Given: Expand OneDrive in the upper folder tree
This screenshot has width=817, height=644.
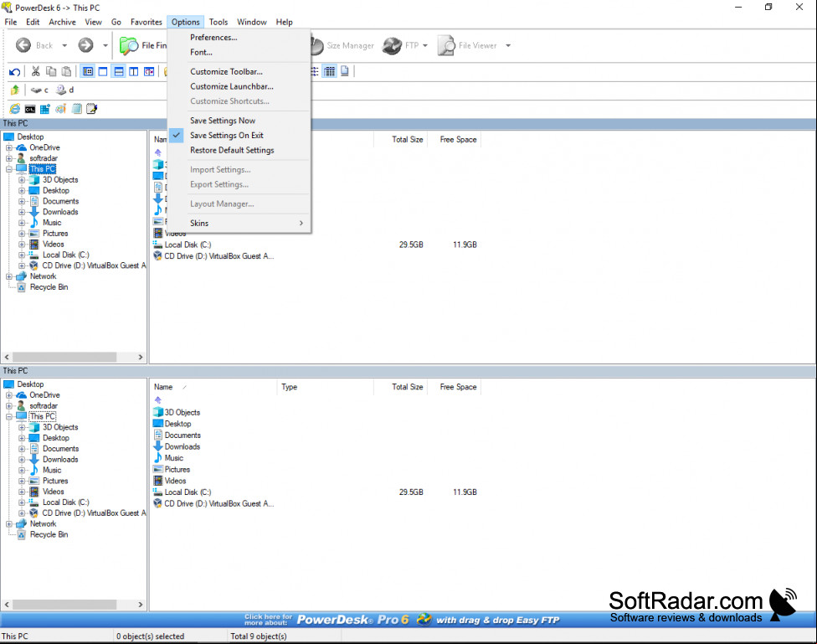Looking at the screenshot, I should pyautogui.click(x=9, y=147).
